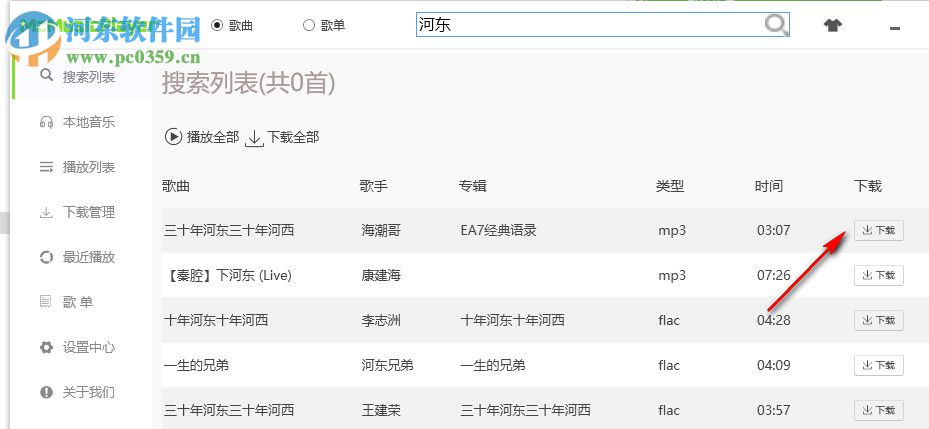929x429 pixels.
Task: Click artist 王建荣
Action: (381, 410)
